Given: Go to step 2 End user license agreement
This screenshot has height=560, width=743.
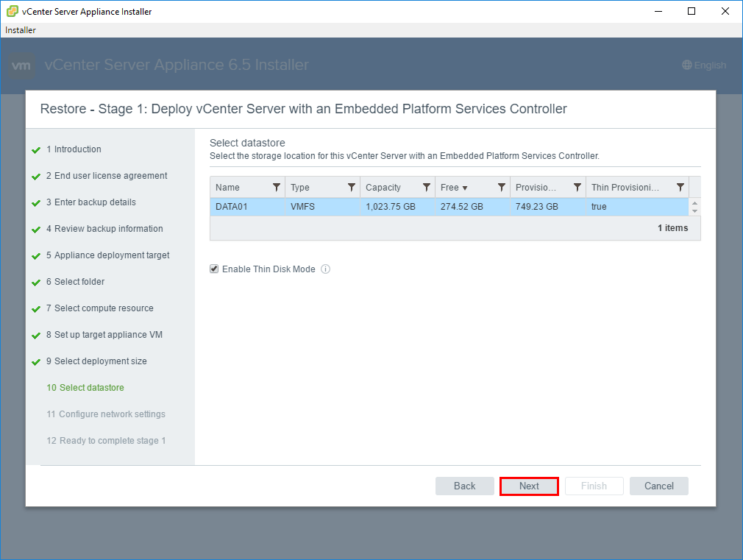Looking at the screenshot, I should point(107,176).
